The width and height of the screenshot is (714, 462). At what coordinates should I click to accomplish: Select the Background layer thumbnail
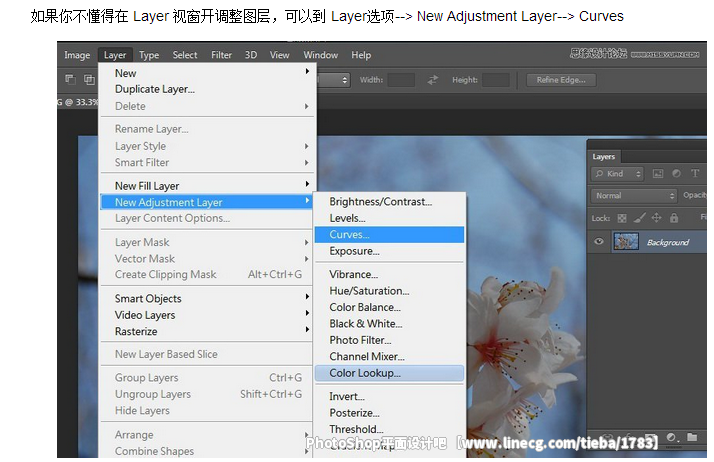pyautogui.click(x=626, y=241)
